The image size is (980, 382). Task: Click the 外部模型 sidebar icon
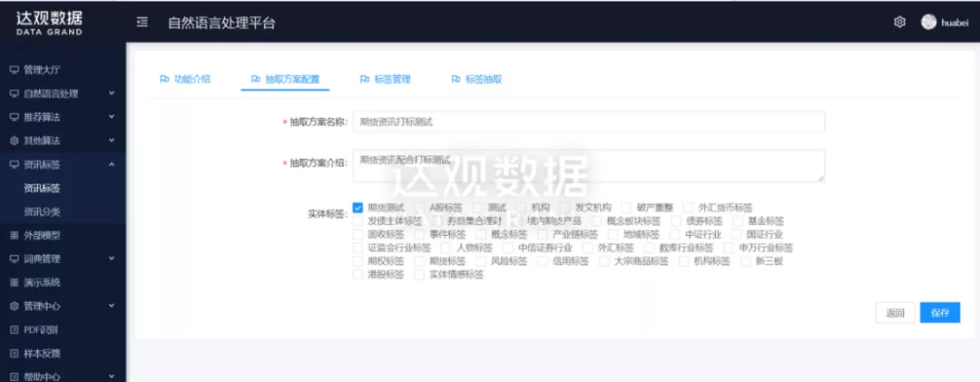tap(14, 235)
